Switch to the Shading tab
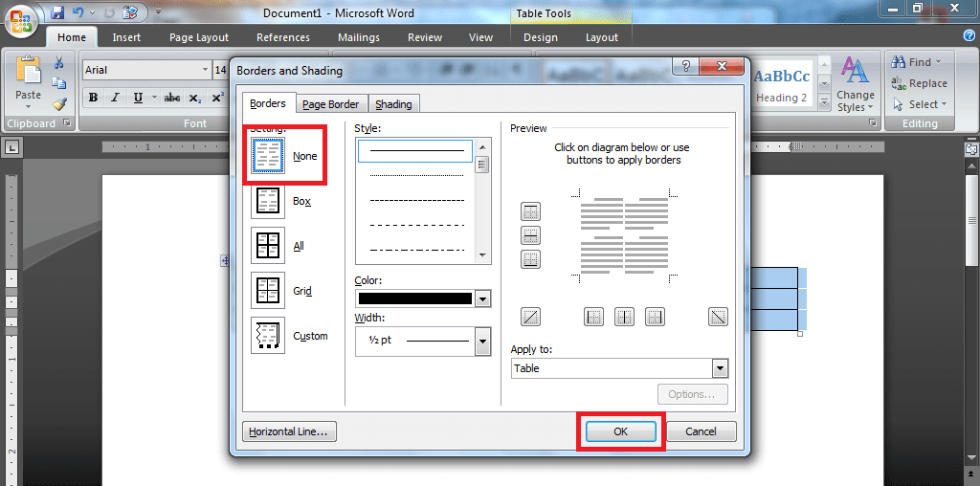The height and width of the screenshot is (486, 980). (393, 104)
